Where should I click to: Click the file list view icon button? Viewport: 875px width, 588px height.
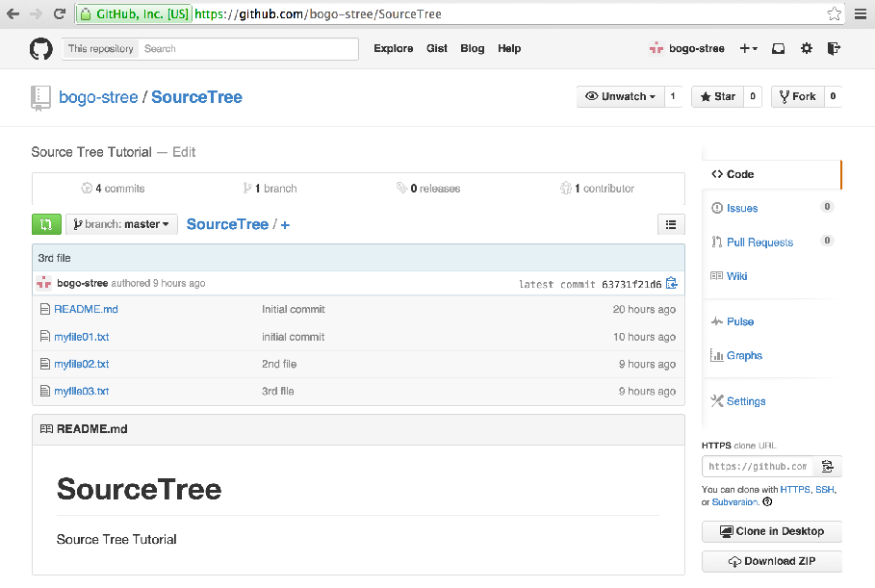(x=671, y=224)
